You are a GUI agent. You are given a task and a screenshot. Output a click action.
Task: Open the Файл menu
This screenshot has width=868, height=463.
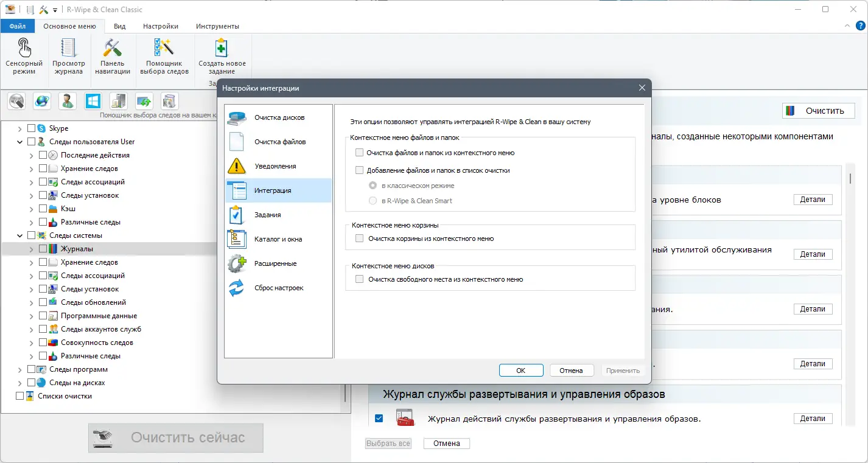18,26
